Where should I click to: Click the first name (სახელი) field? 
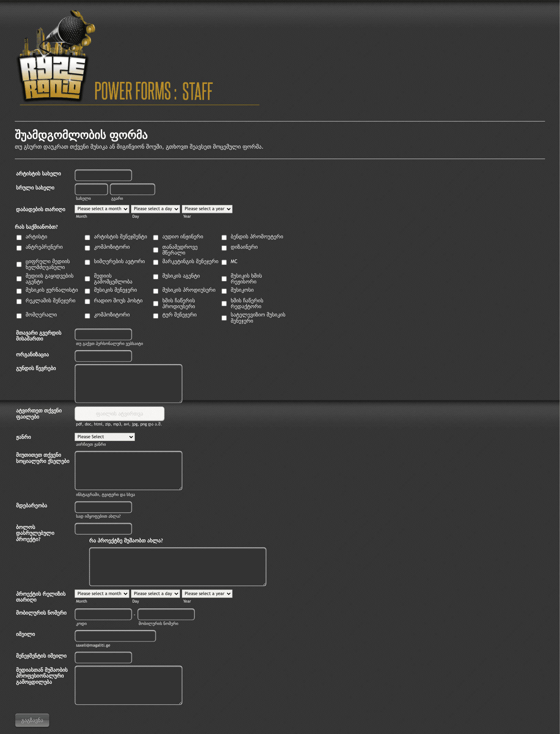91,189
